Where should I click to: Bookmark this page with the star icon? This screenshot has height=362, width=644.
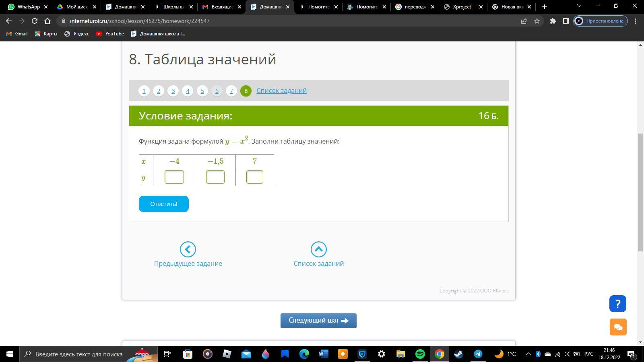pyautogui.click(x=537, y=21)
